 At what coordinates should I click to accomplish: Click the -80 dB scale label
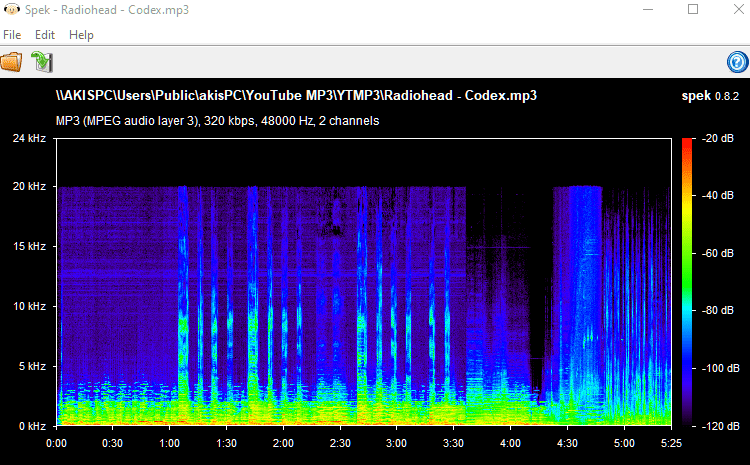point(718,310)
